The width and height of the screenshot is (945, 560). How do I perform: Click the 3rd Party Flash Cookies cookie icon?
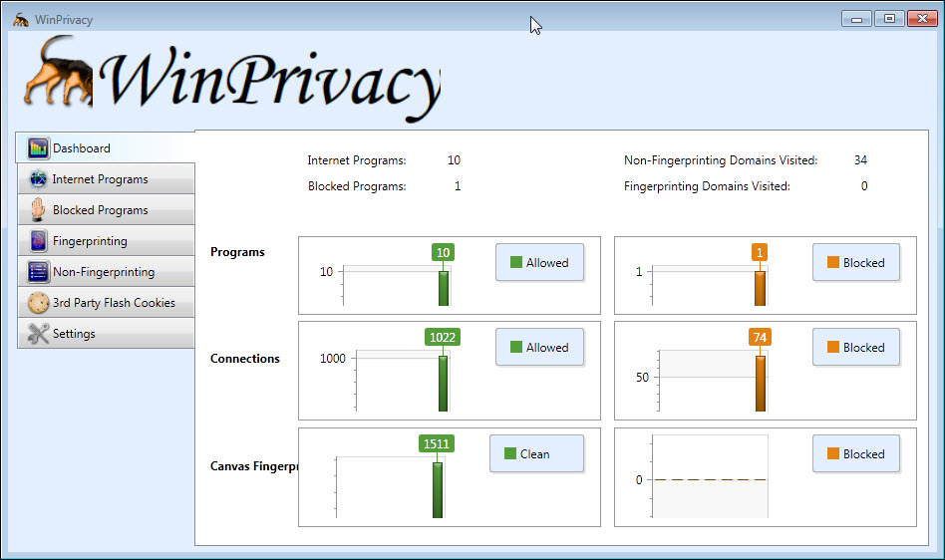(38, 302)
